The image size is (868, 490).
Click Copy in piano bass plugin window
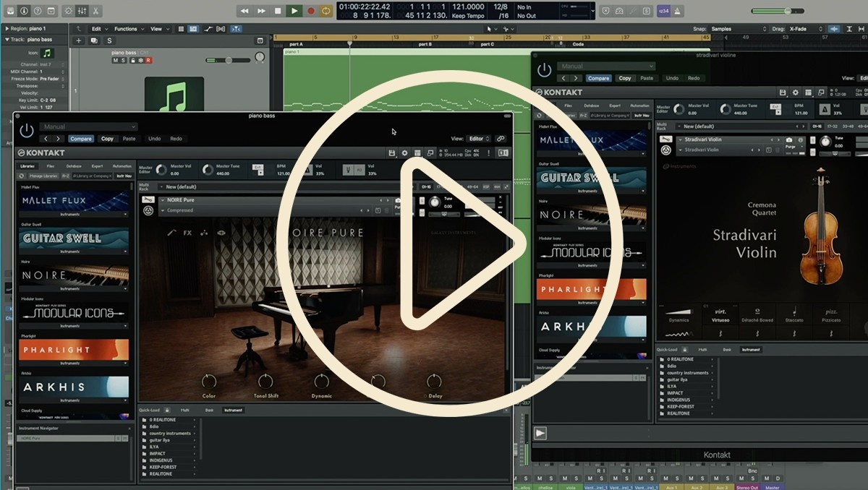(x=107, y=139)
